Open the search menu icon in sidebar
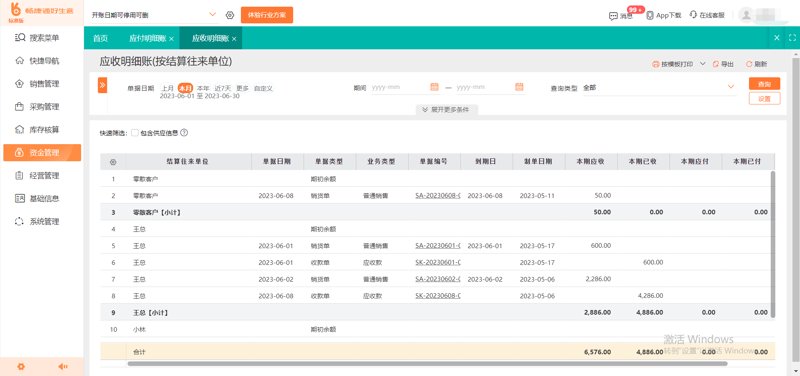Viewport: 800px width, 376px height. (20, 37)
